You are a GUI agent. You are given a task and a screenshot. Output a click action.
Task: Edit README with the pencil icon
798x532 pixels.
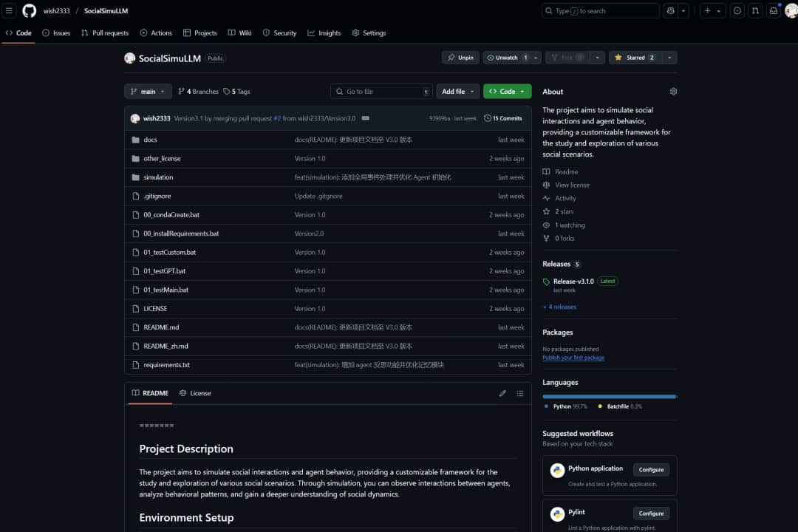click(502, 393)
